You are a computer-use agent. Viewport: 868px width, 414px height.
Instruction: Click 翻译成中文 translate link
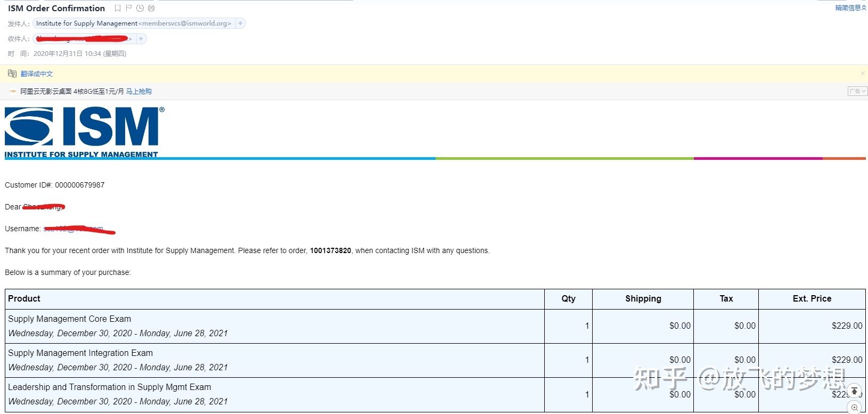(x=37, y=74)
